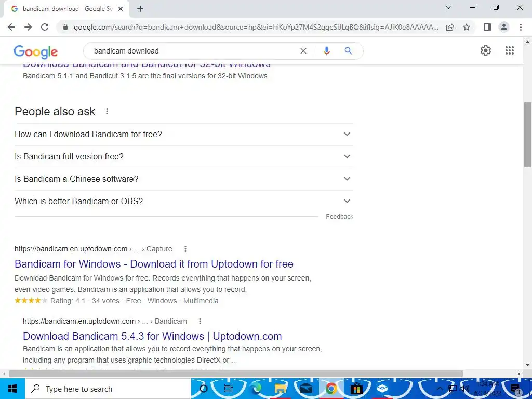Open the tab search dropdown arrow
Image resolution: width=532 pixels, height=399 pixels.
tap(448, 7)
